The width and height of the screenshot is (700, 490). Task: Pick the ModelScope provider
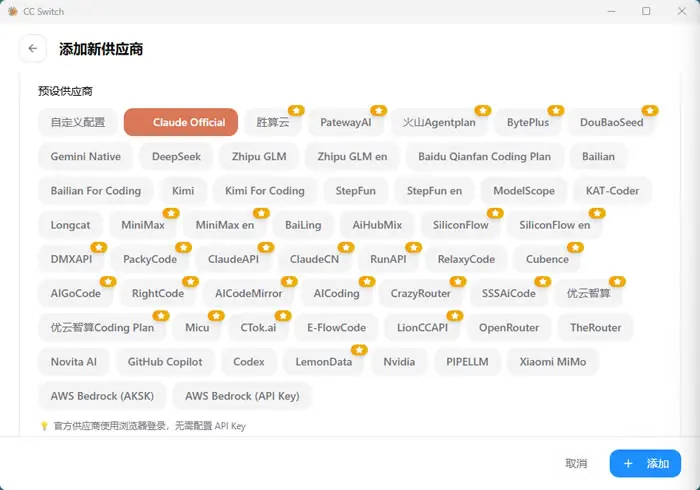524,191
